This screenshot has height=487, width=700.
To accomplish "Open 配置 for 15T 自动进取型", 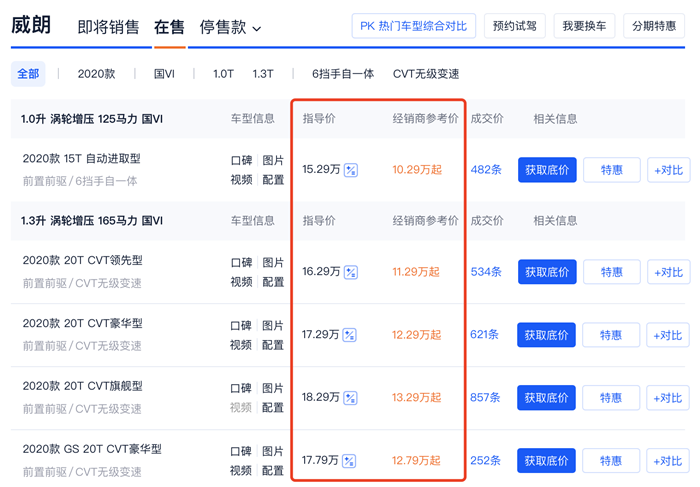I will click(x=273, y=180).
